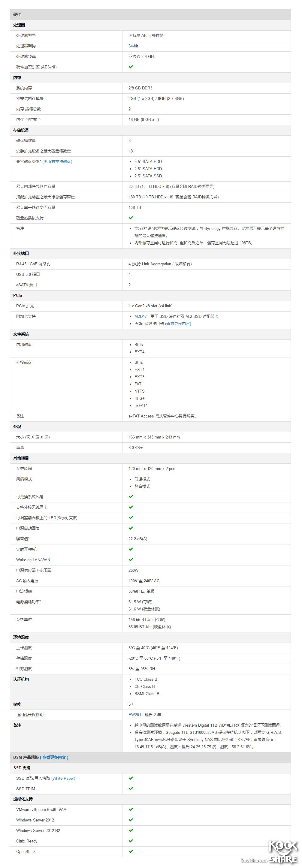
Task: Click the 硬件 section header
Action: (x=150, y=14)
